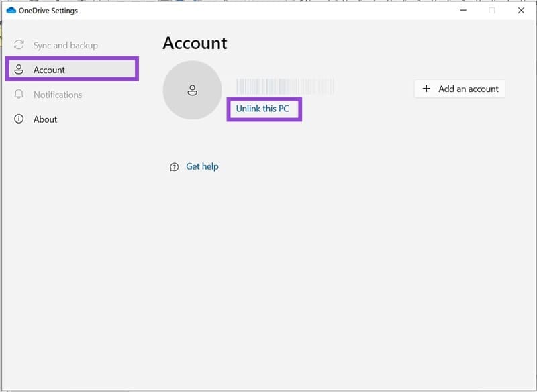Image resolution: width=537 pixels, height=392 pixels.
Task: Select the person icon next to Account
Action: 17,70
